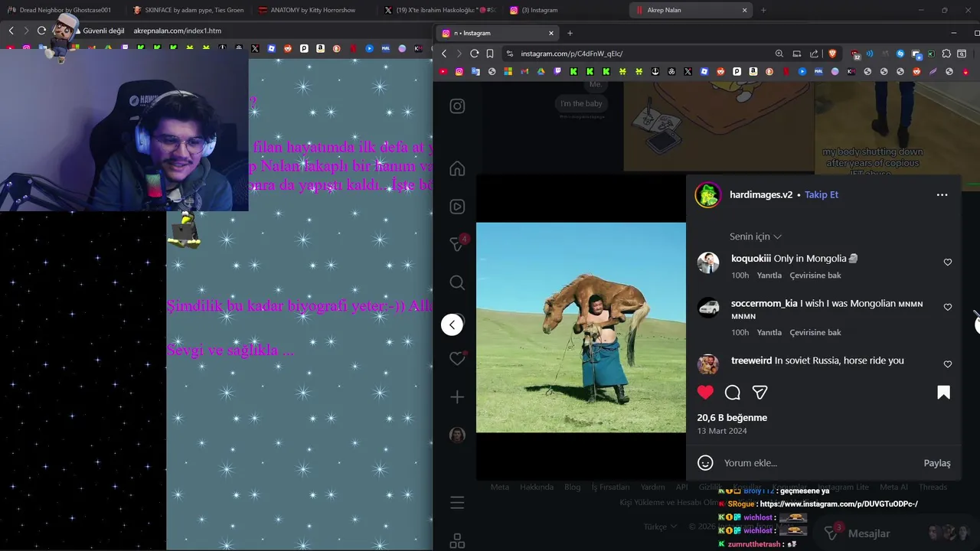Reload the Akrep Nalan page

[x=41, y=31]
